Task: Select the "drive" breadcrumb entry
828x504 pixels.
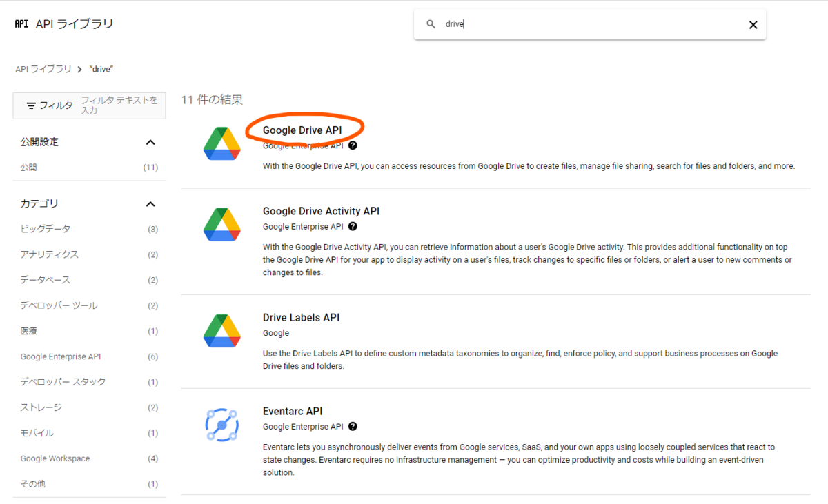Action: click(101, 69)
